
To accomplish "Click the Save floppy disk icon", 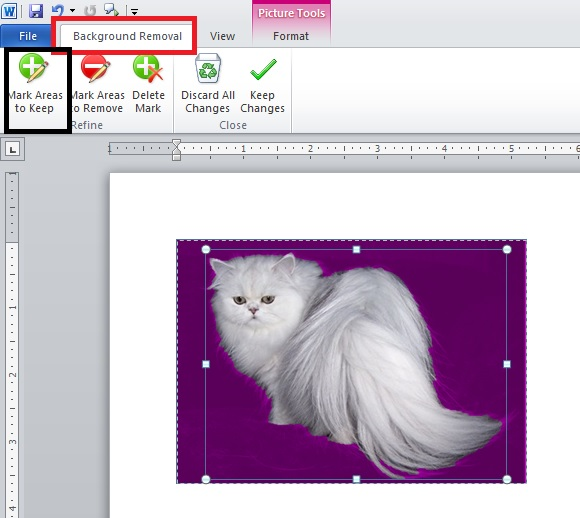I will click(36, 10).
